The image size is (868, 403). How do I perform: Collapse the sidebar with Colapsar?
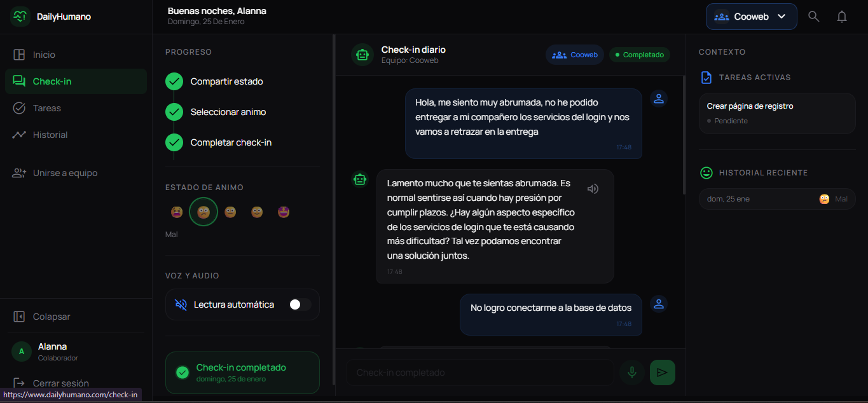pyautogui.click(x=45, y=316)
